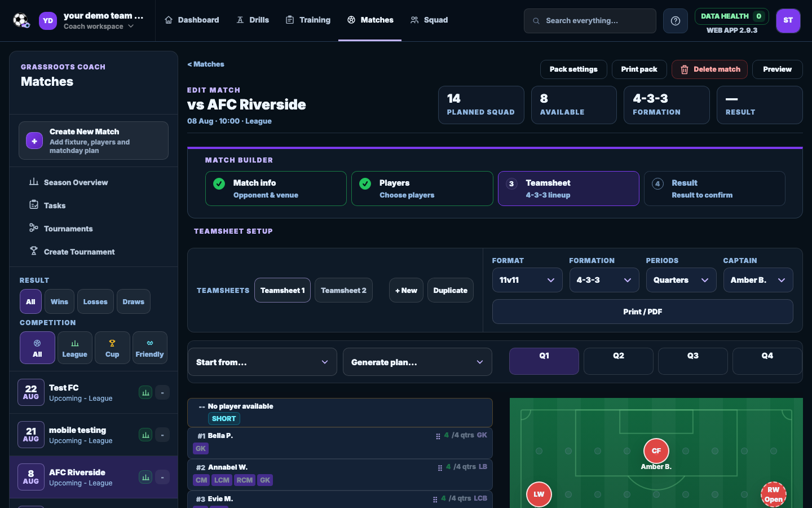812x508 pixels.
Task: Click the dash result button for AFC Riverside
Action: (162, 477)
